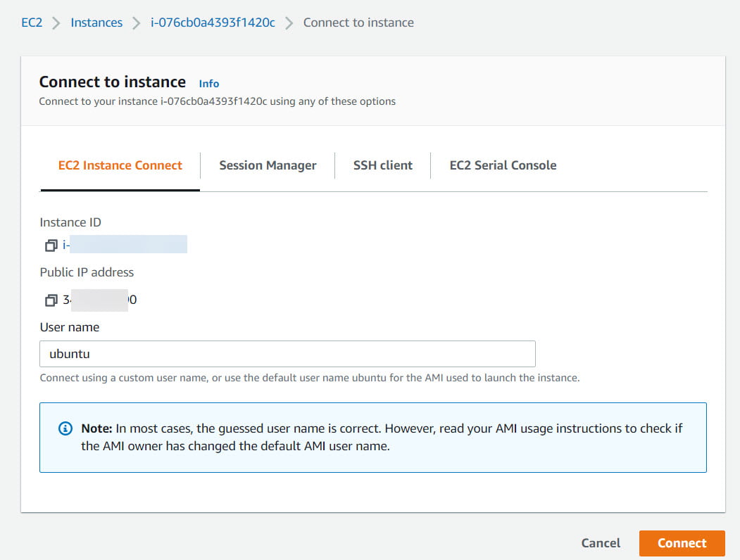Click the redacted Instance ID link
Screen dimensions: 740x560
[x=125, y=245]
